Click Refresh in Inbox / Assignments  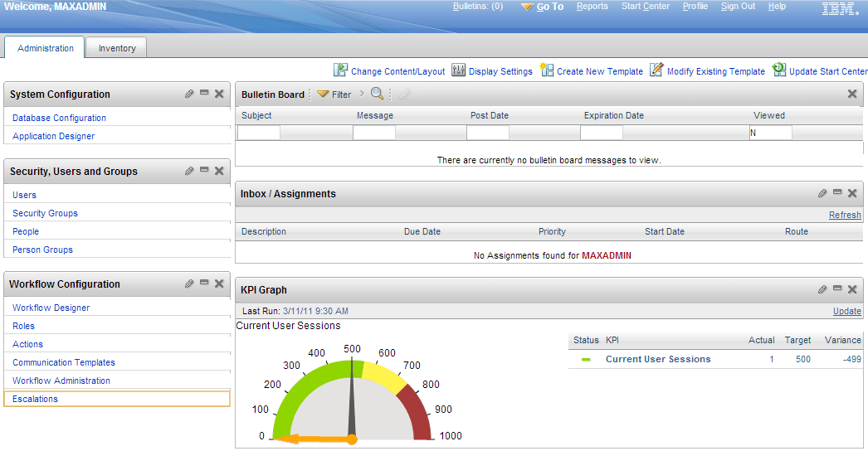pyautogui.click(x=845, y=215)
